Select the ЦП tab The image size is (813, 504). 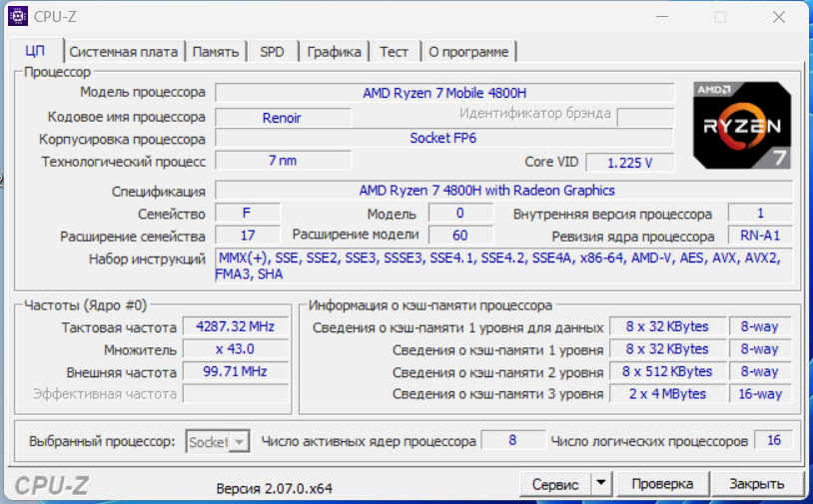(35, 52)
